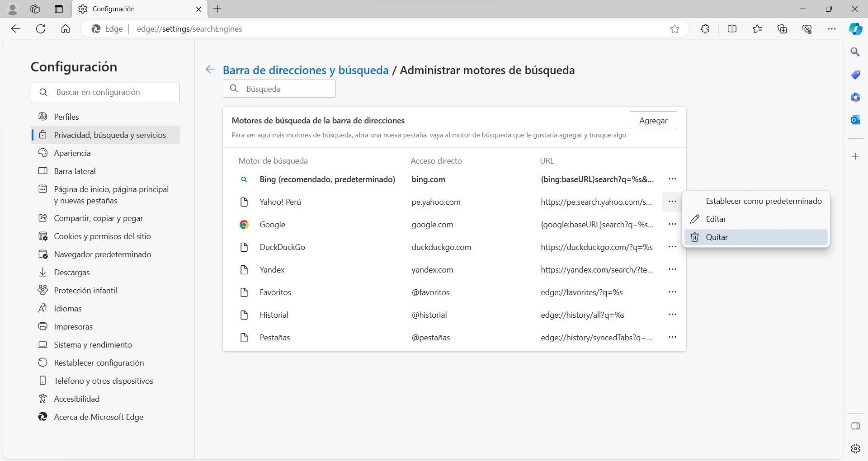The image size is (868, 461).
Task: Select Editar in the context menu
Action: click(756, 219)
